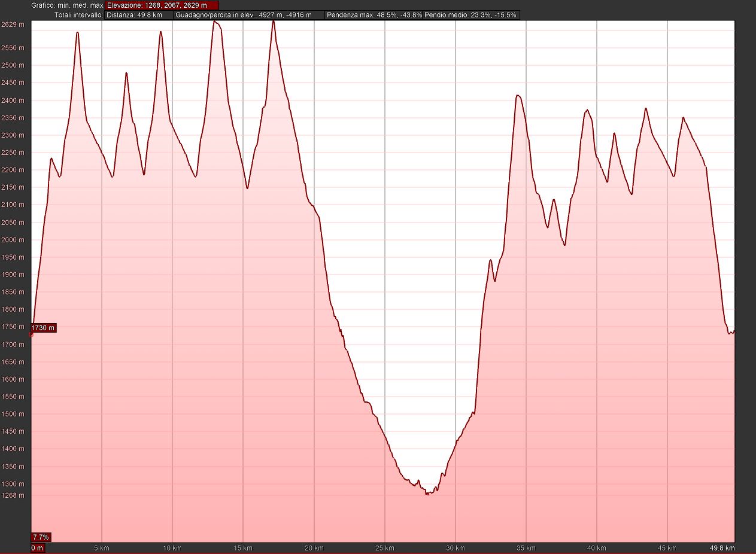Viewport: 756px width, 554px height.
Task: Click the 25 km tick on distance axis
Action: point(385,548)
